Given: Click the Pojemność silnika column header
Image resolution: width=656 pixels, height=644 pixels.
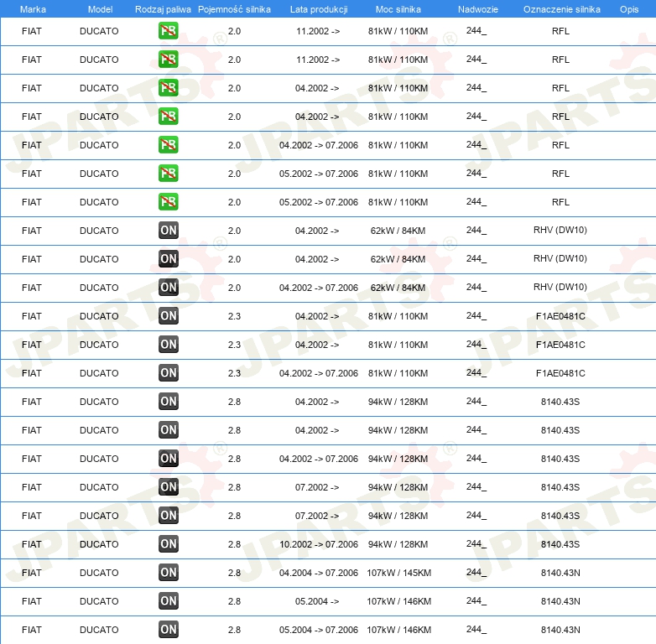Looking at the screenshot, I should coord(234,9).
